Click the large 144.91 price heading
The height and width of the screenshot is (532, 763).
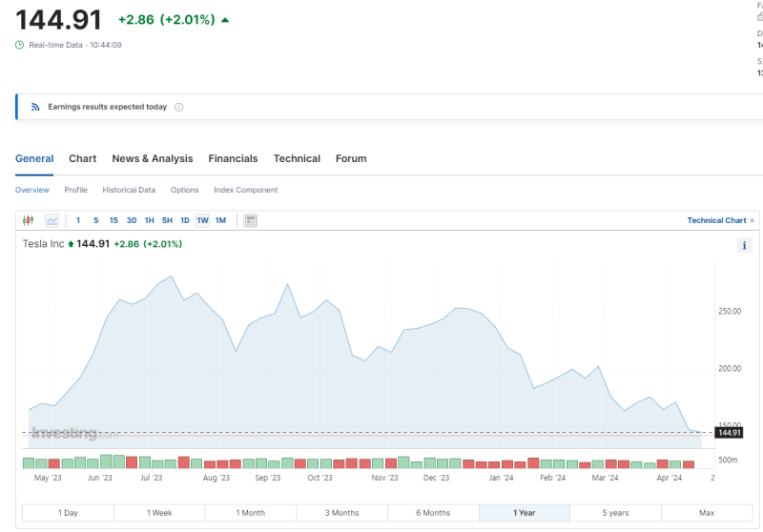tap(58, 20)
